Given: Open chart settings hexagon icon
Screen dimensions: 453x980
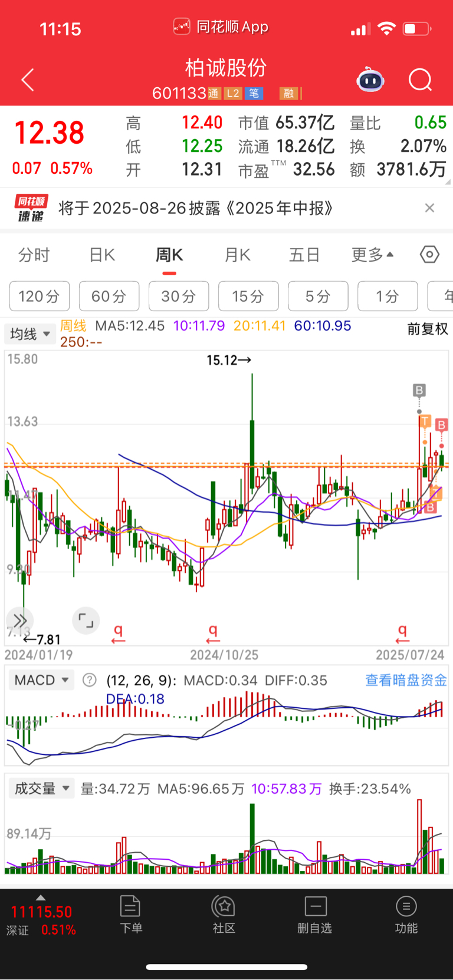Looking at the screenshot, I should 429,255.
